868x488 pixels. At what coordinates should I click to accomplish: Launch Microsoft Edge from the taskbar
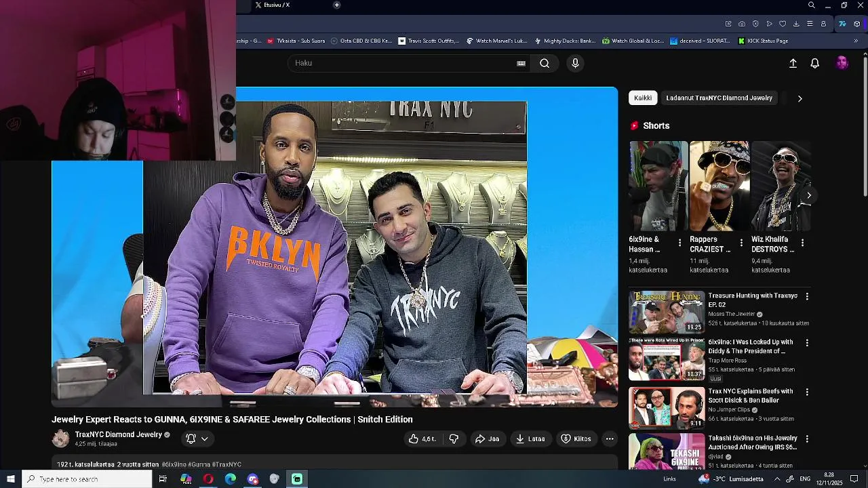coord(231,479)
